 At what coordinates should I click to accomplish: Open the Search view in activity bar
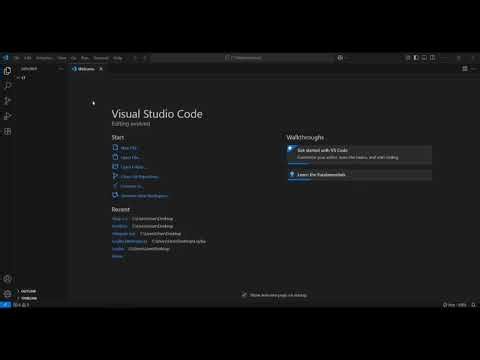pos(7,86)
